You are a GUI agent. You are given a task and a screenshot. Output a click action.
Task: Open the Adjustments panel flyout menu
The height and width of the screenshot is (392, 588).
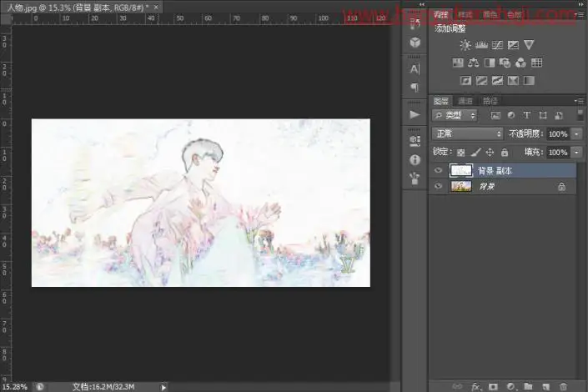580,15
